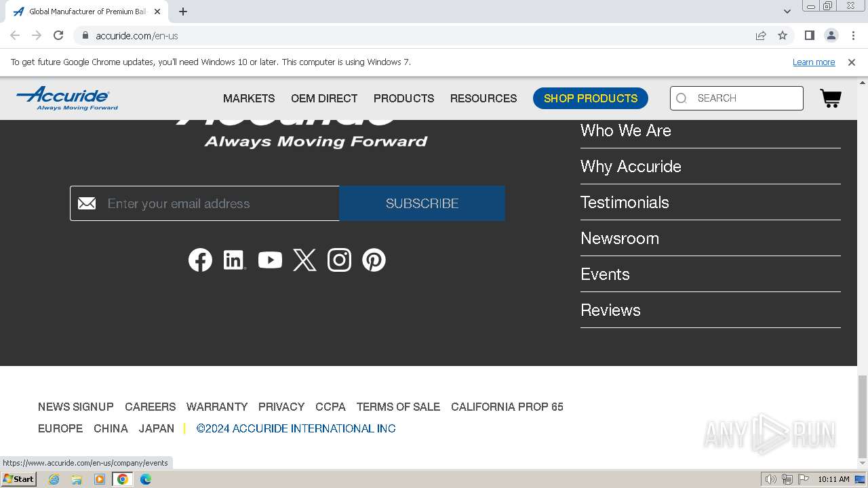Click the Learn more update link

pos(814,62)
